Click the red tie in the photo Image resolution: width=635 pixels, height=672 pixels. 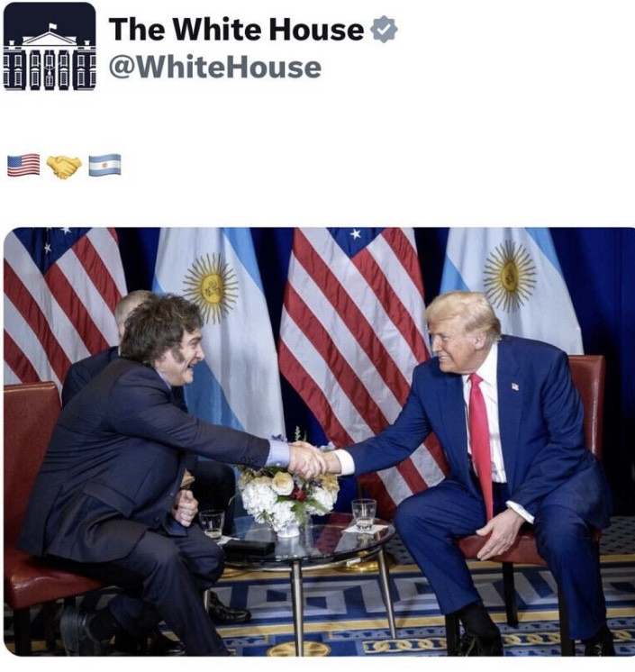(x=481, y=441)
